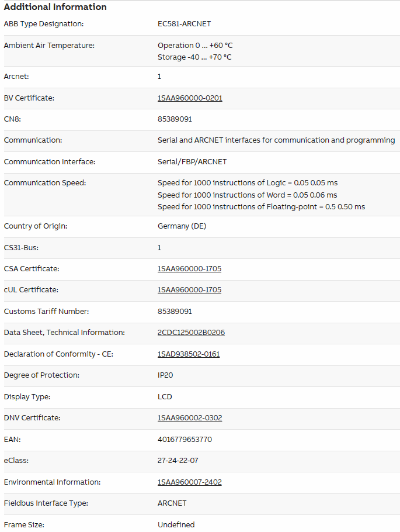The width and height of the screenshot is (400, 532).
Task: Open BV Certificate link 1SAA960000-0201
Action: 190,98
